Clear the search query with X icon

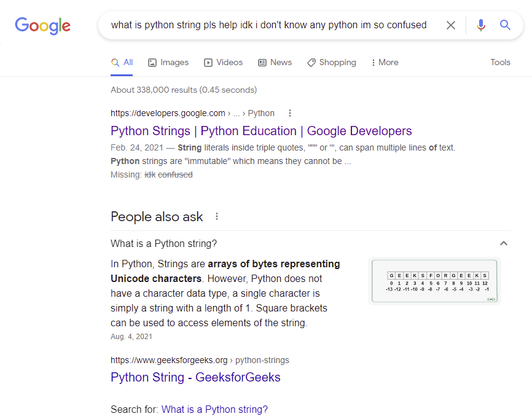(x=451, y=25)
